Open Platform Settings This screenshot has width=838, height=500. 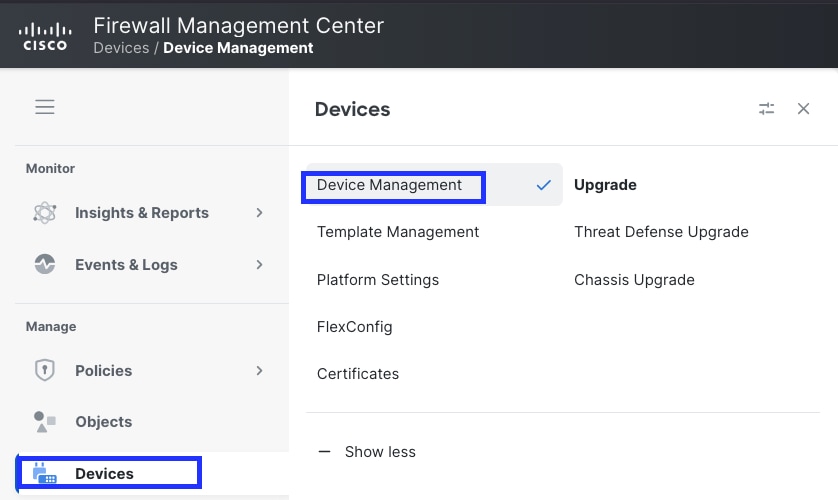pyautogui.click(x=378, y=280)
